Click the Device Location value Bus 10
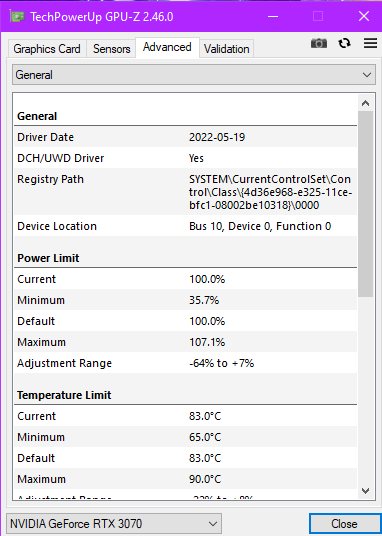 260,226
